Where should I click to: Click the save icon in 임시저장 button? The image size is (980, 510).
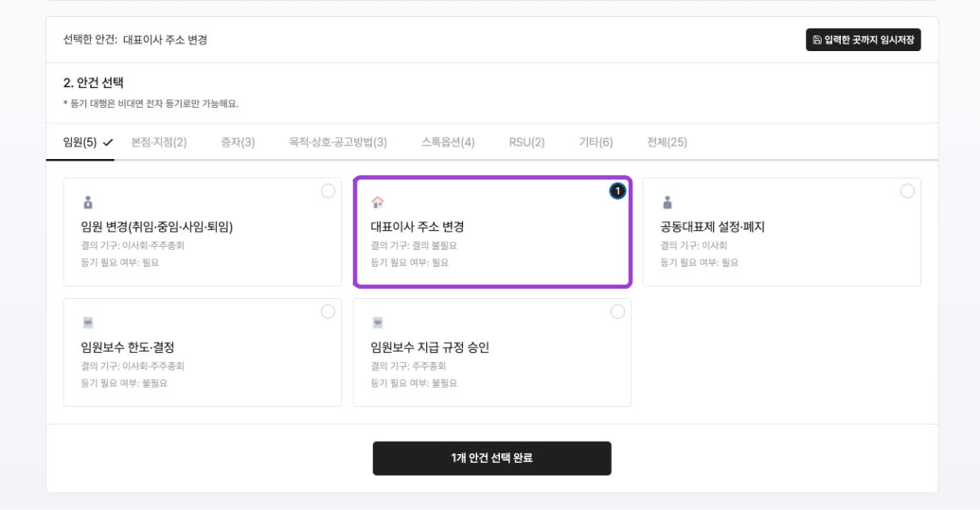817,40
